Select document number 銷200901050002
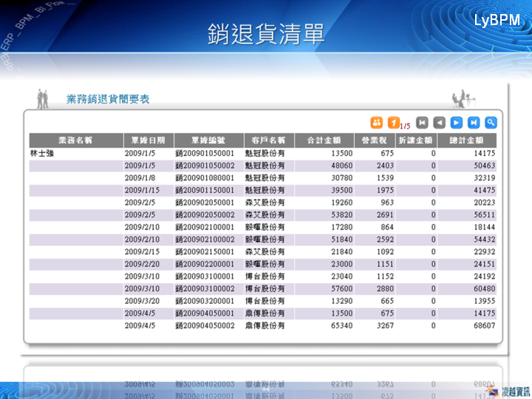 click(205, 166)
